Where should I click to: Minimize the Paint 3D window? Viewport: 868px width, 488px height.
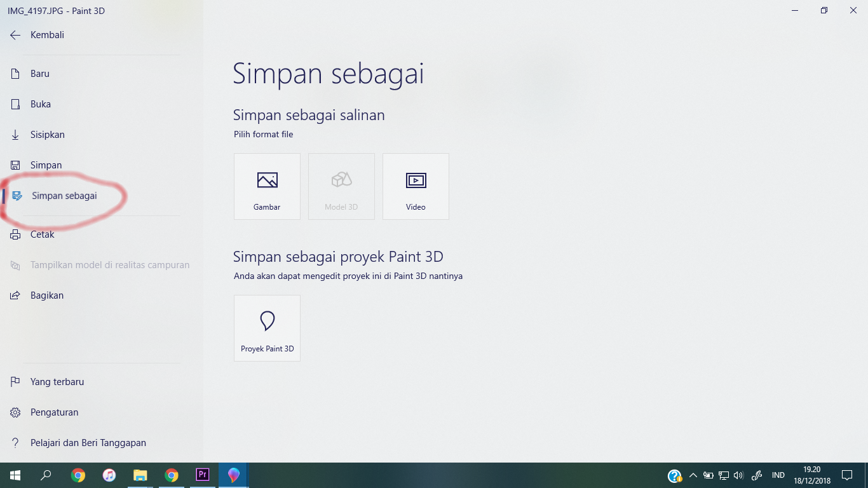tap(795, 10)
